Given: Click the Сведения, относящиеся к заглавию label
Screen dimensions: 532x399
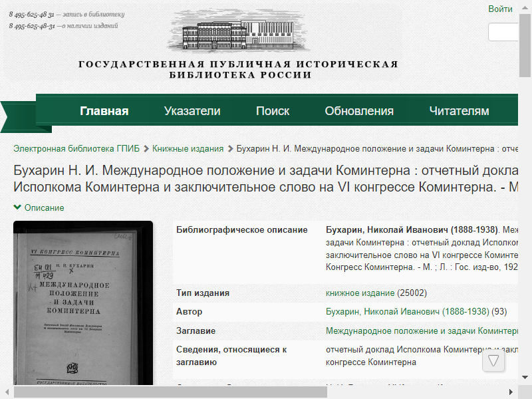Looking at the screenshot, I should pyautogui.click(x=231, y=356).
